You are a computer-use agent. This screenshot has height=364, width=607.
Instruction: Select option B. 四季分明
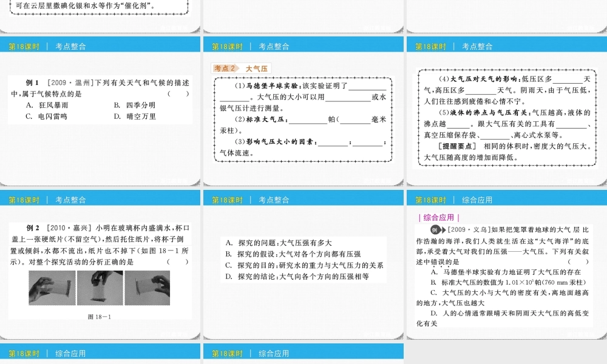pos(135,105)
